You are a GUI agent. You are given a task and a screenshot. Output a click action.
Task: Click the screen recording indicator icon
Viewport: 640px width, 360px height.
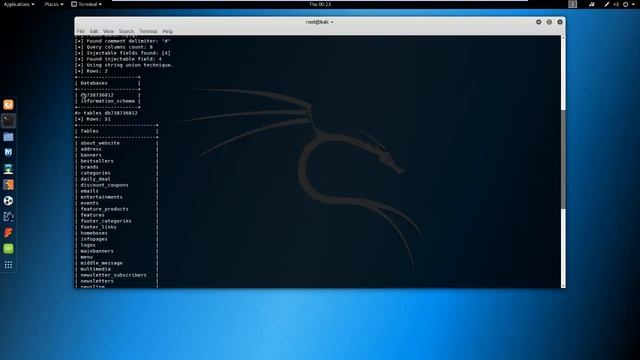coord(592,4)
